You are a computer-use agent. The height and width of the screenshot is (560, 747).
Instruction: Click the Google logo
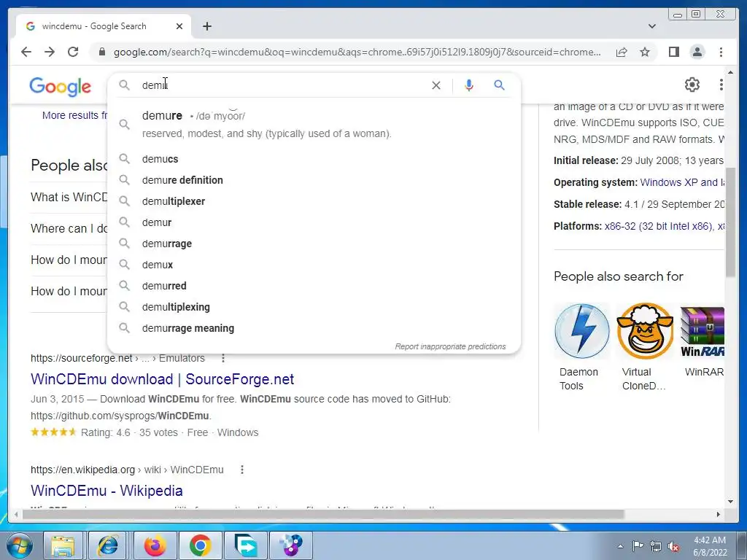60,87
